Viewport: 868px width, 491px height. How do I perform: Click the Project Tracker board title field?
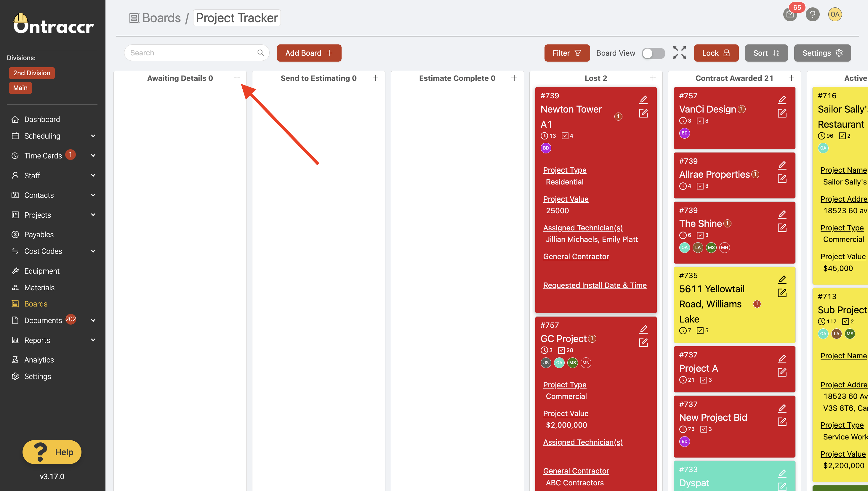pyautogui.click(x=237, y=18)
